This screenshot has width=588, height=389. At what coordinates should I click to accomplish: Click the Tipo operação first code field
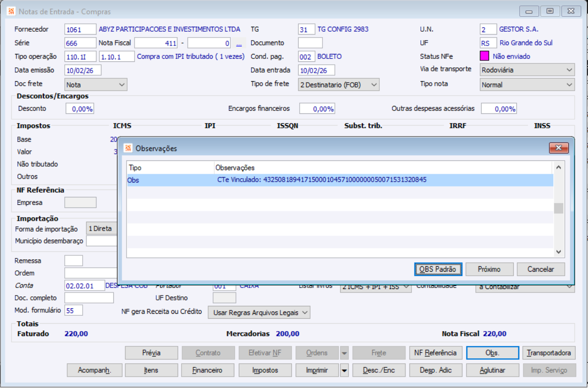[80, 56]
